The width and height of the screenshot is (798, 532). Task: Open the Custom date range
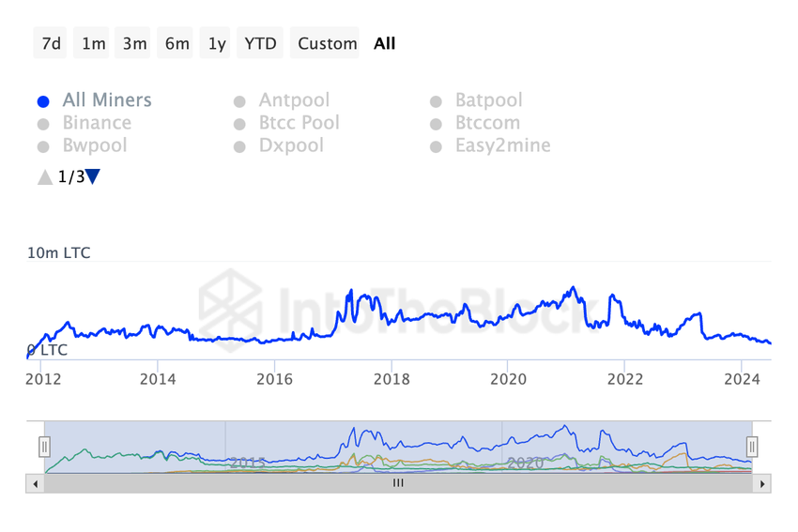[x=328, y=43]
